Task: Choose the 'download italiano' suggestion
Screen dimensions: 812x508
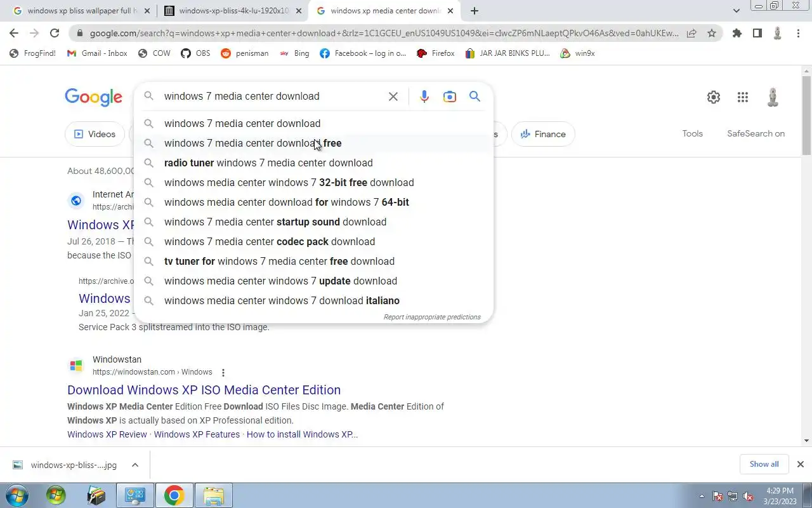Action: 313,300
